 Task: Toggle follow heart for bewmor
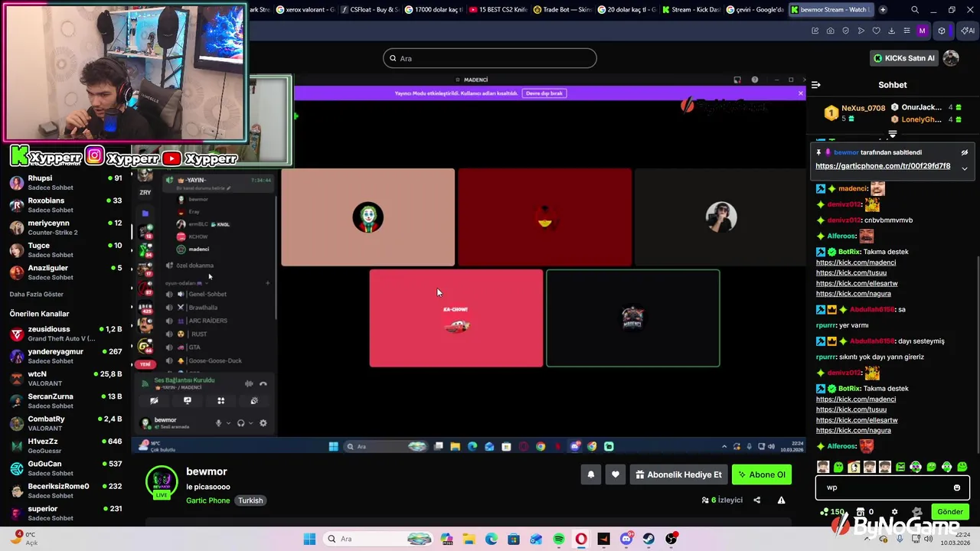616,474
